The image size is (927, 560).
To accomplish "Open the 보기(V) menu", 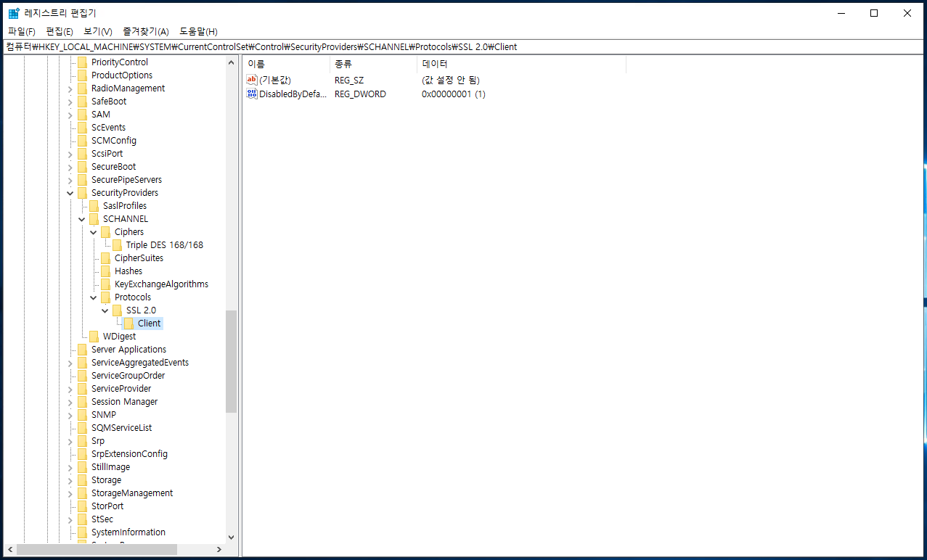I will 97,31.
